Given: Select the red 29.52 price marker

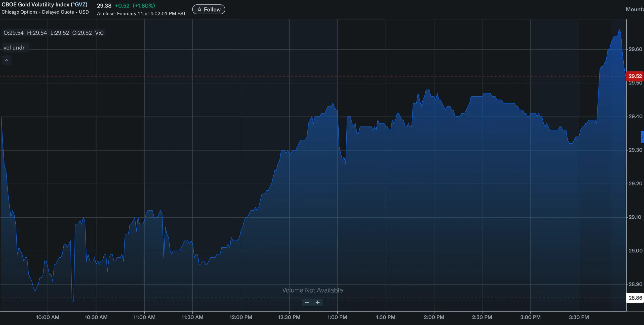Looking at the screenshot, I should click(x=634, y=76).
